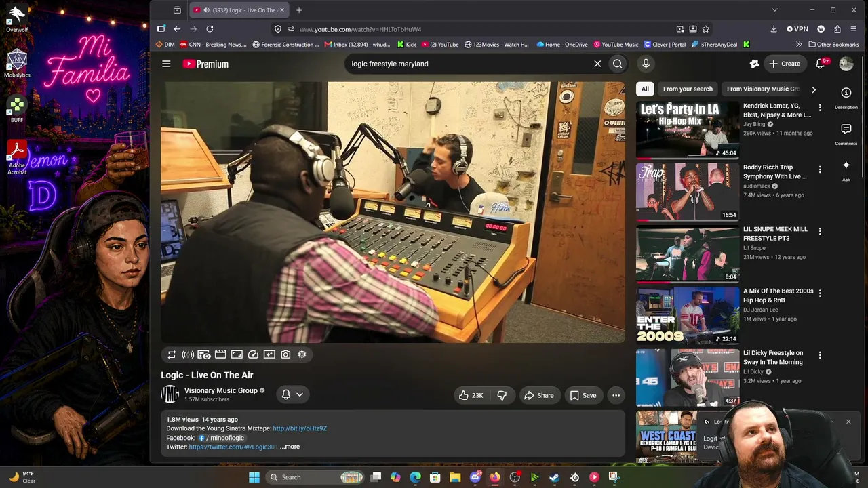Viewport: 868px width, 488px height.
Task: Open the bit.ly mixtape download link
Action: pyautogui.click(x=300, y=428)
